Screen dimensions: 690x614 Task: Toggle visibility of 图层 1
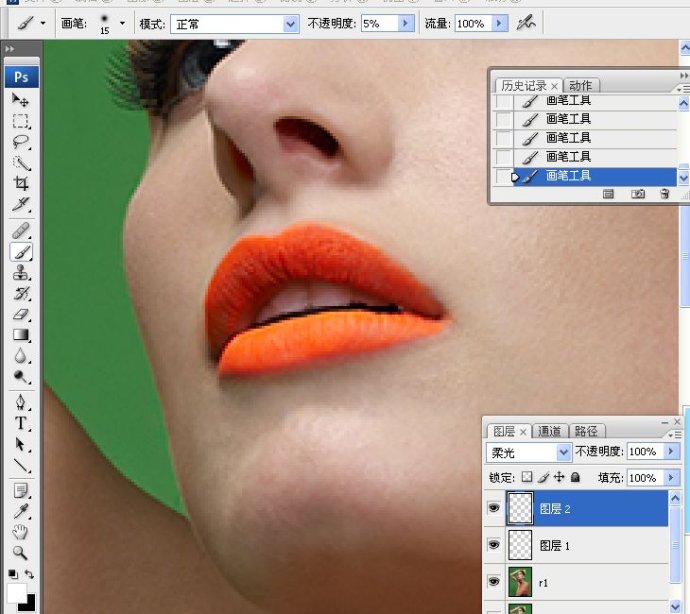click(494, 545)
